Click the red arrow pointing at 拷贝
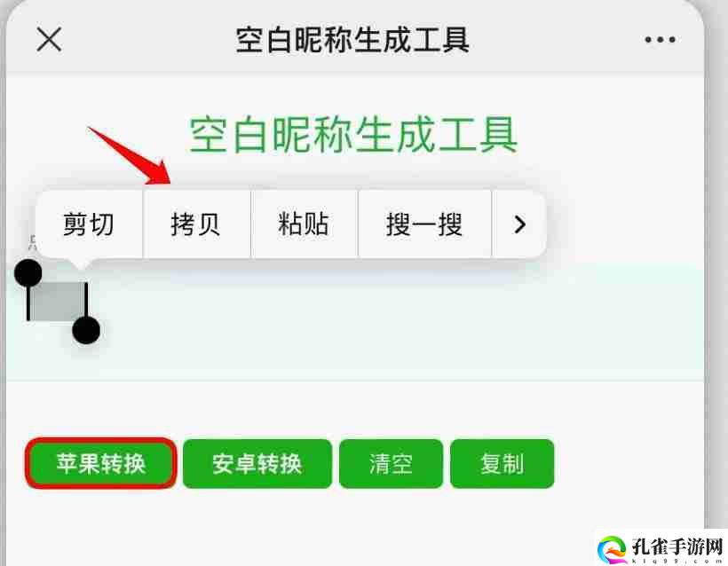Viewport: 728px width, 566px height. 132,155
